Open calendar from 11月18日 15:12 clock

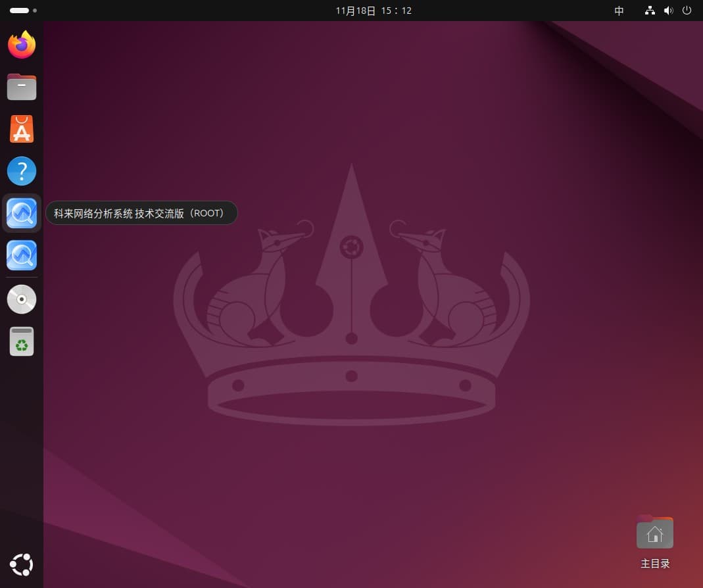click(373, 11)
